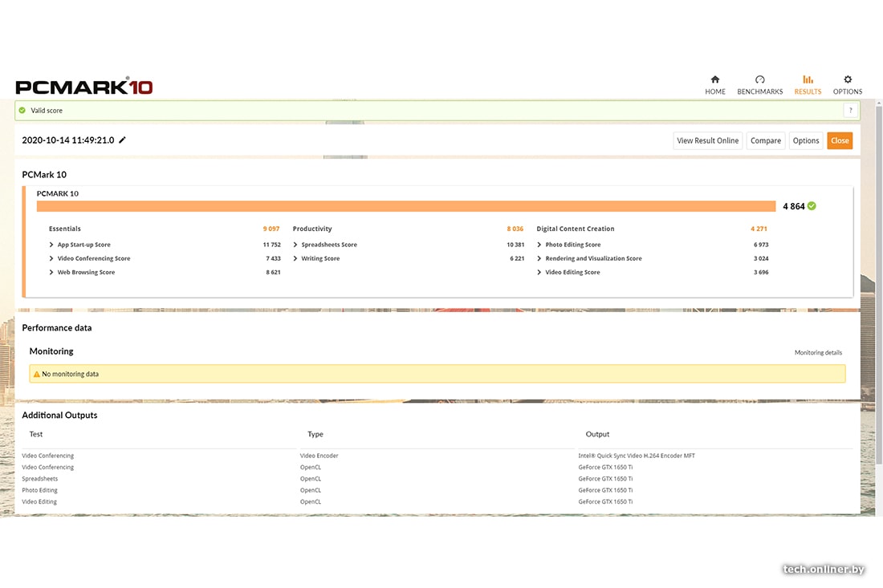The height and width of the screenshot is (588, 883).
Task: Open the Benchmarks gauge icon
Action: pos(759,79)
